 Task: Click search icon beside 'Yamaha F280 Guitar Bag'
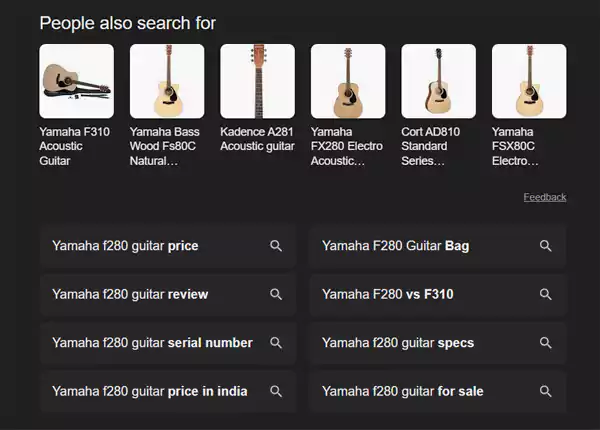pos(546,246)
